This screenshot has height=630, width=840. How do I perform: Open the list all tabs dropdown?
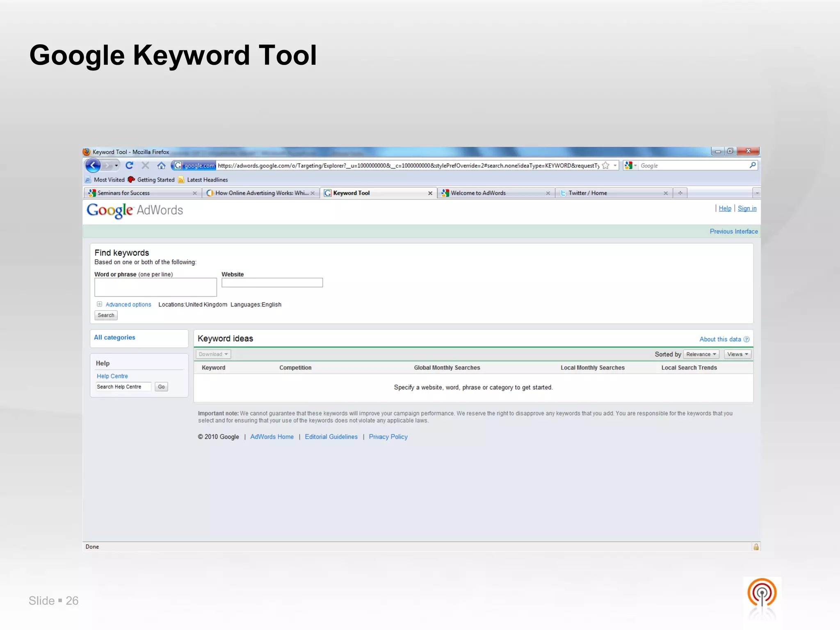pyautogui.click(x=757, y=193)
